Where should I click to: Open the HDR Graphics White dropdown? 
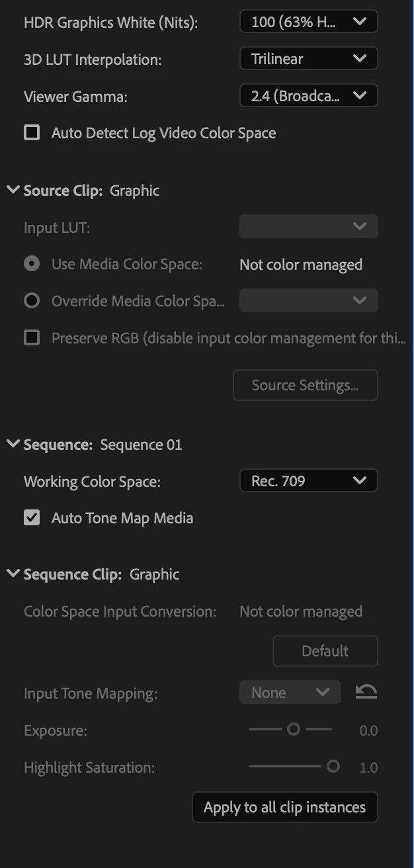pos(308,22)
